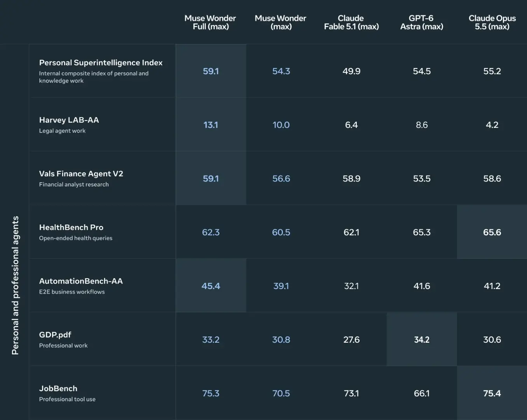Click the "Open-ended health queries" subtitle

tap(75, 238)
